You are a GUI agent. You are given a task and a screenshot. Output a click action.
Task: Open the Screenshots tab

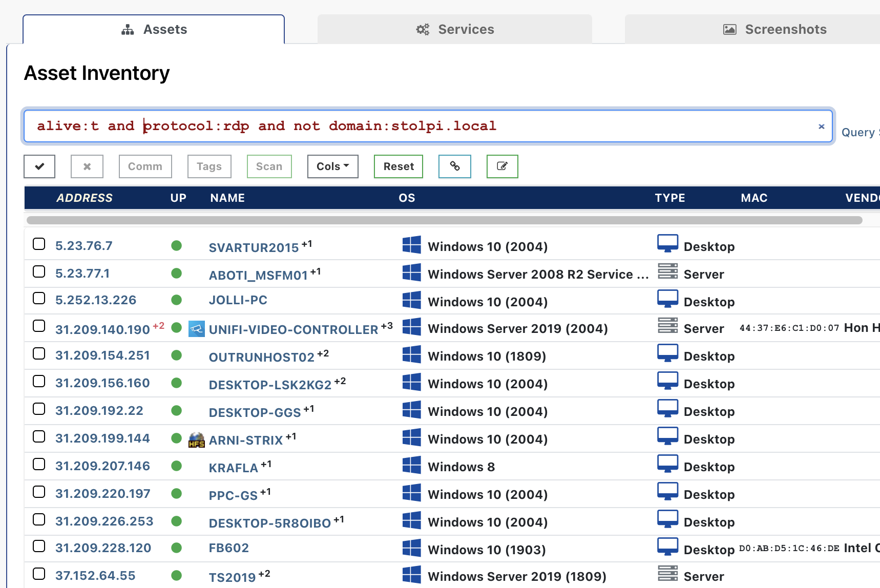tap(774, 29)
